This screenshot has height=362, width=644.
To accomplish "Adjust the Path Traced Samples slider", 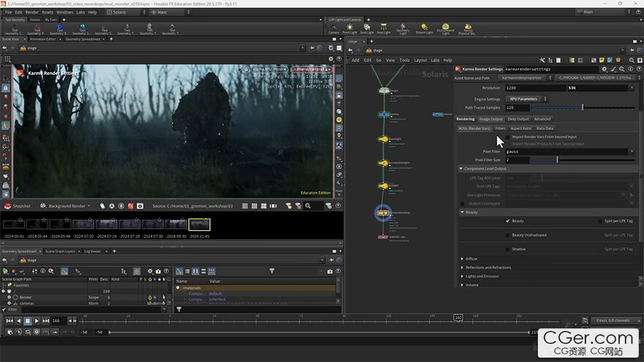I will click(x=583, y=108).
